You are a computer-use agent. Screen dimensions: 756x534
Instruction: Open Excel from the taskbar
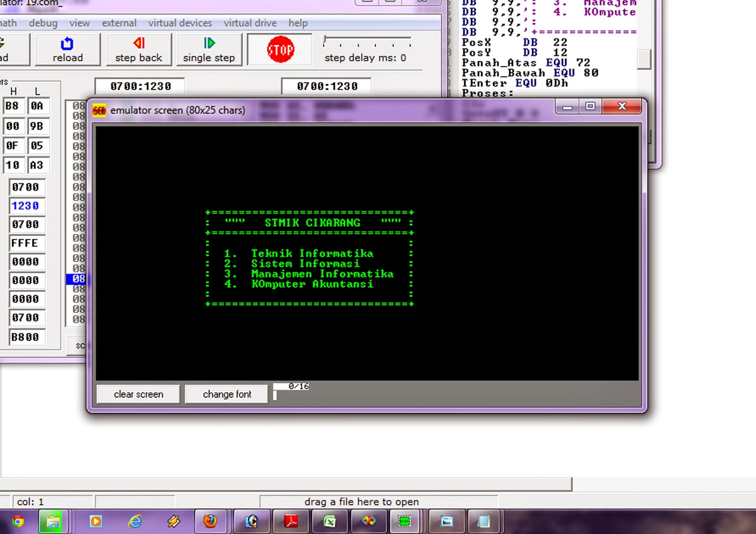point(329,521)
